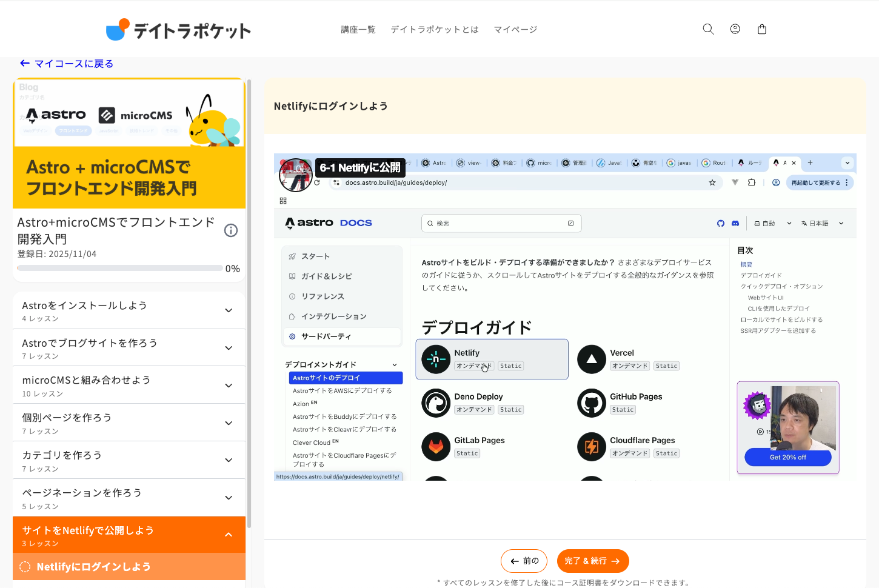879x588 pixels.
Task: Click the course progress bar showing 0%
Action: click(120, 268)
